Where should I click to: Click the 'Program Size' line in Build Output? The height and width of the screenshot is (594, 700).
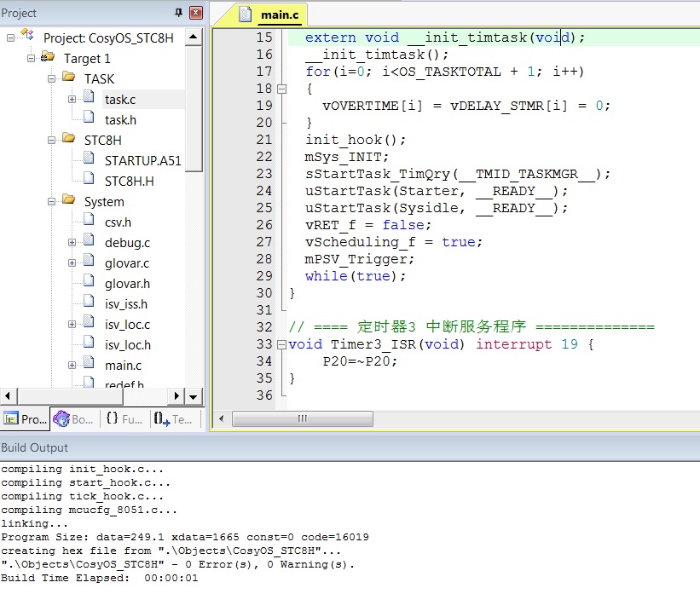(185, 537)
